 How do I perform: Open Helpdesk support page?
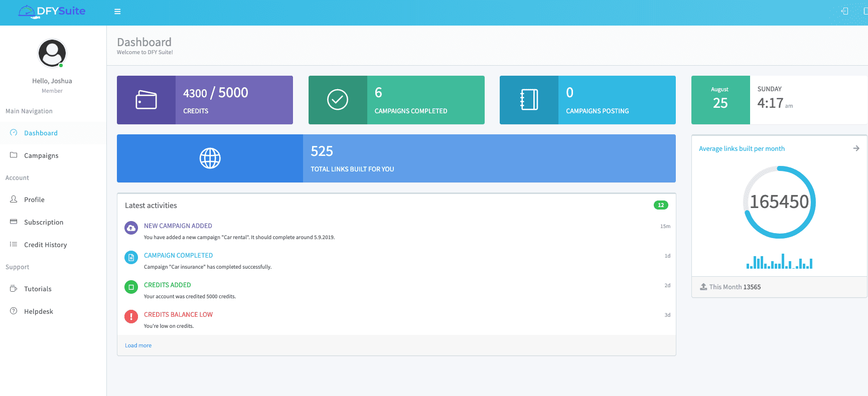pyautogui.click(x=53, y=311)
